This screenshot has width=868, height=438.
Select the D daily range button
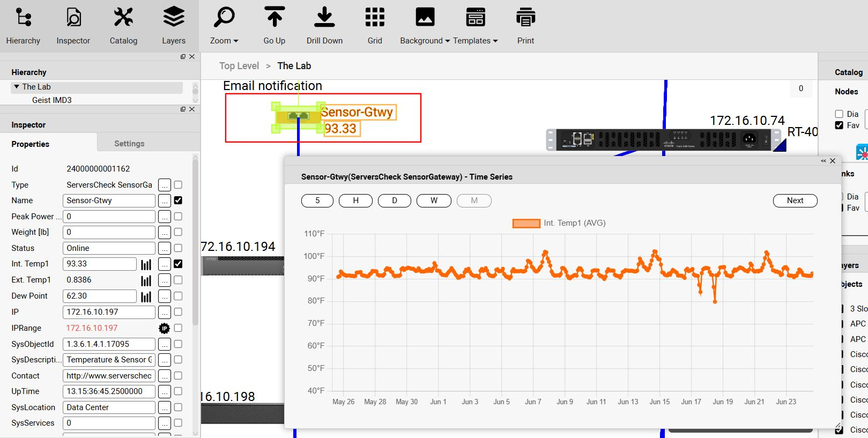(395, 201)
